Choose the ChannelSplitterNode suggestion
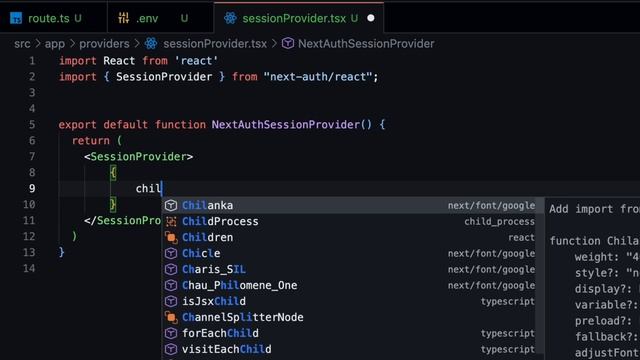 (353, 317)
